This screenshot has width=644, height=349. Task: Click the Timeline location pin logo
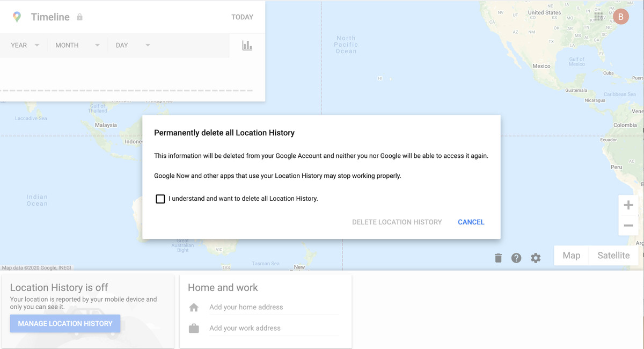click(17, 17)
